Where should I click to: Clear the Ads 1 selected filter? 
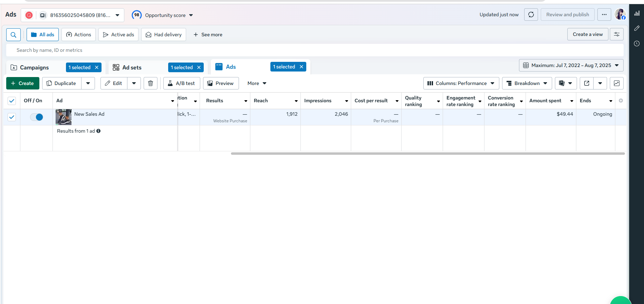pyautogui.click(x=301, y=67)
